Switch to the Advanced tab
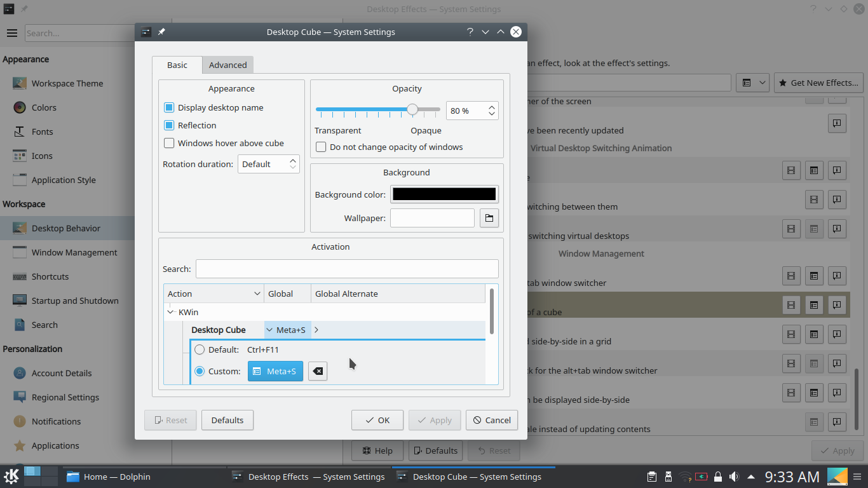This screenshot has height=488, width=868. click(x=228, y=65)
